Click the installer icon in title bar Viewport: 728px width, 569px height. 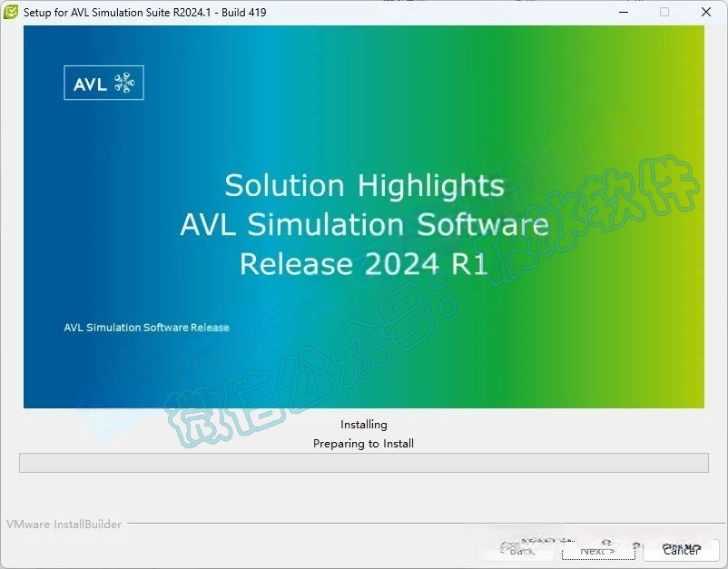[11, 12]
